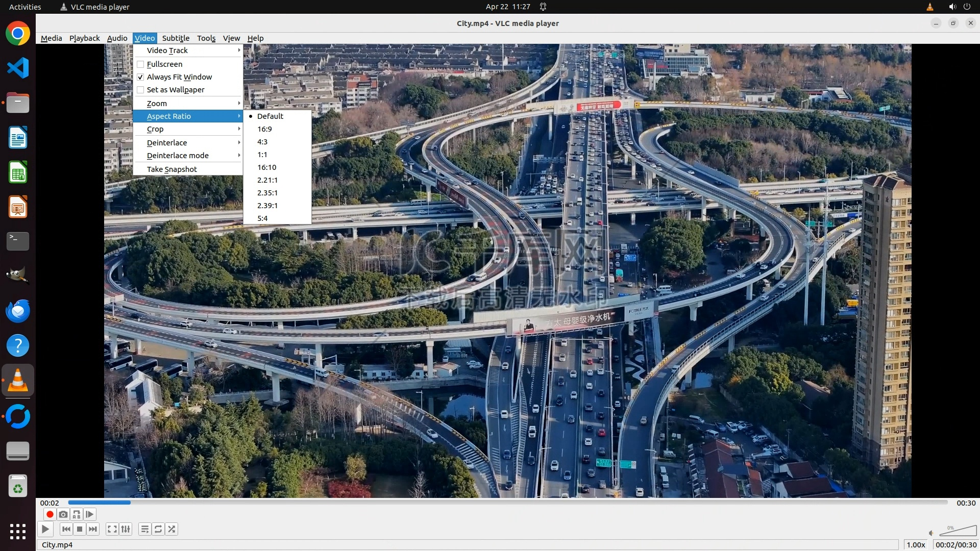Open the Subtitle menu
This screenshot has height=551, width=980.
pos(176,38)
